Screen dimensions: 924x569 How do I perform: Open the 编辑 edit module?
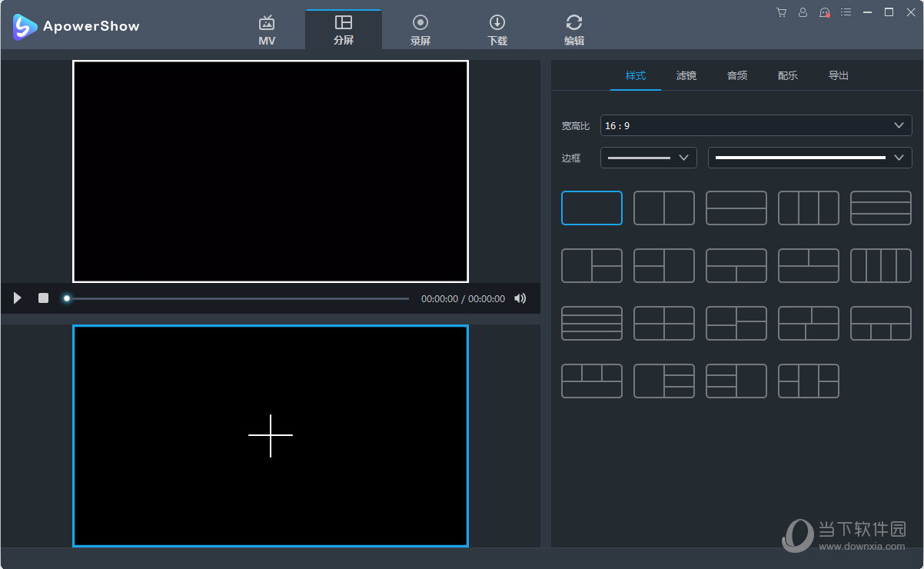coord(574,30)
